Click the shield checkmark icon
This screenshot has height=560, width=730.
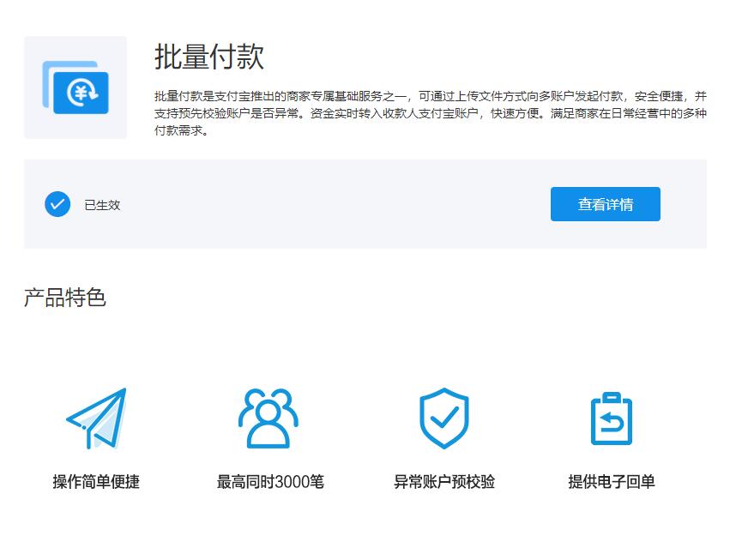click(443, 418)
